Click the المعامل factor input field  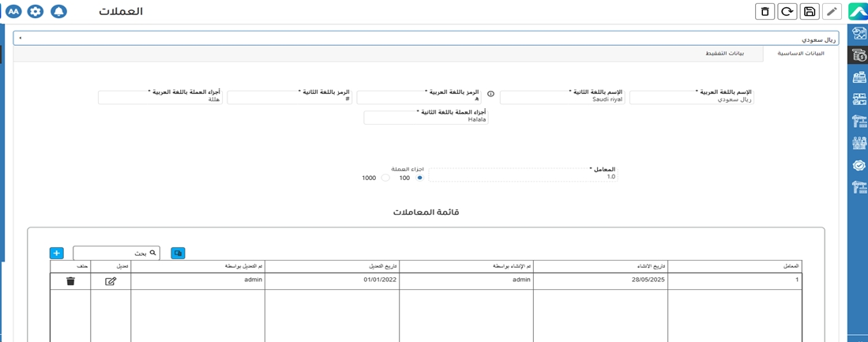(522, 177)
